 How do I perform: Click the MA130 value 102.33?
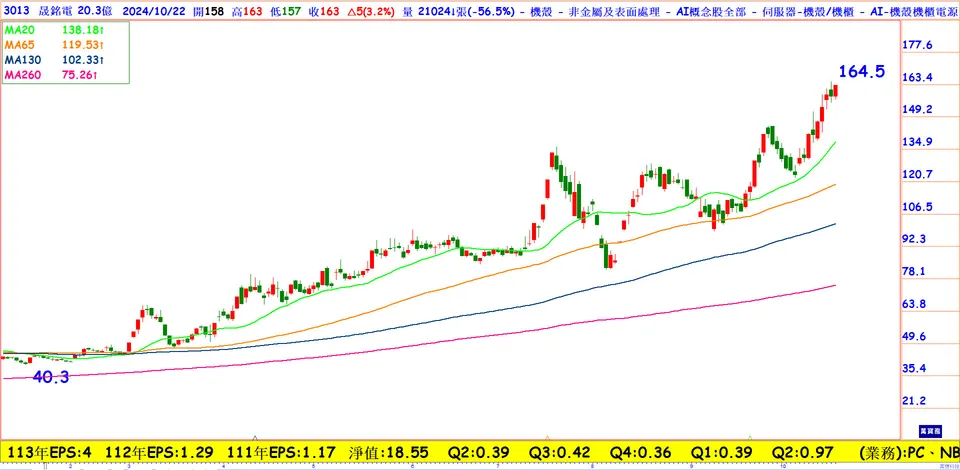click(x=83, y=60)
